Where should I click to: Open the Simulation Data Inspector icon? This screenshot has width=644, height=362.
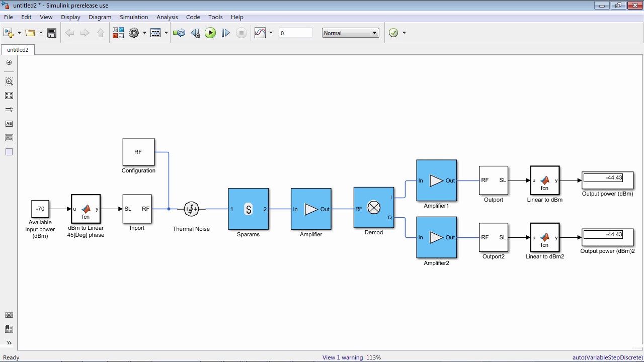pos(260,33)
